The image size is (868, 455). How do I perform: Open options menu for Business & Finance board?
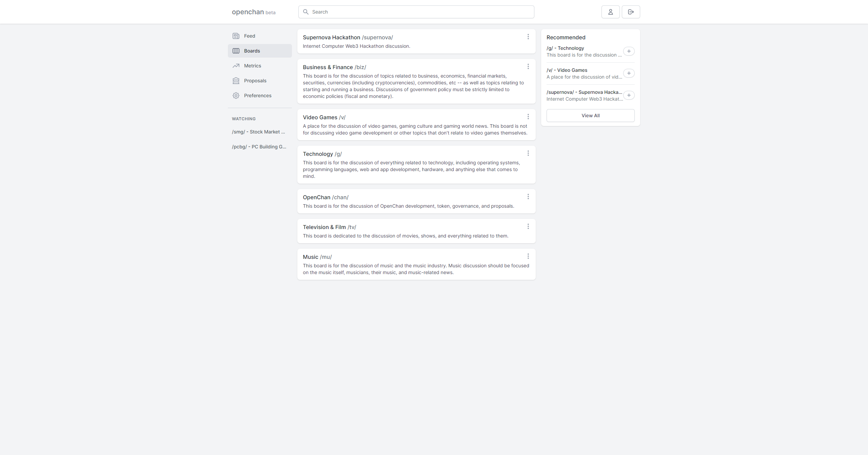[528, 66]
